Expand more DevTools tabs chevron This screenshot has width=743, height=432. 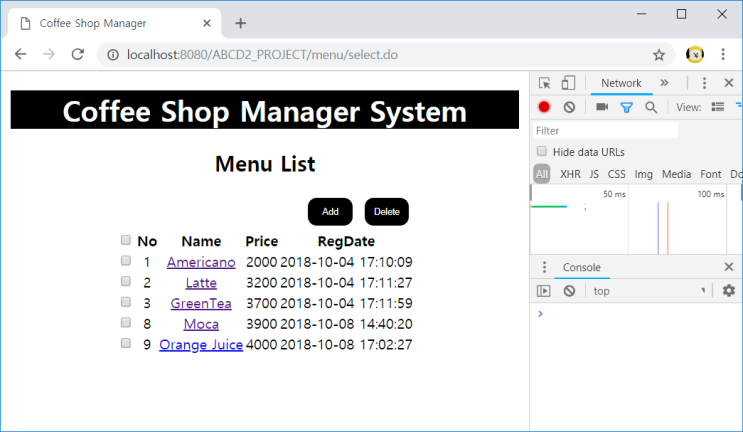(x=664, y=83)
